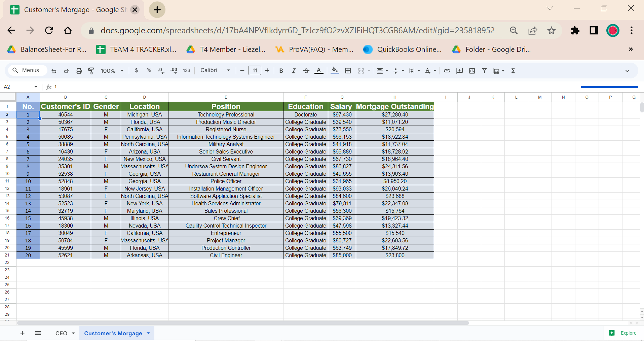This screenshot has width=644, height=341.
Task: Decrease font size with the minus button
Action: 242,70
